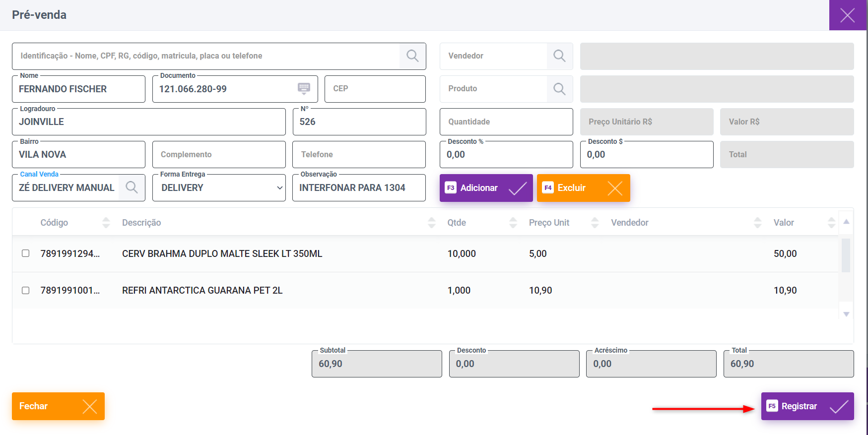Sort the table by Código column
The height and width of the screenshot is (435, 868).
tap(106, 223)
